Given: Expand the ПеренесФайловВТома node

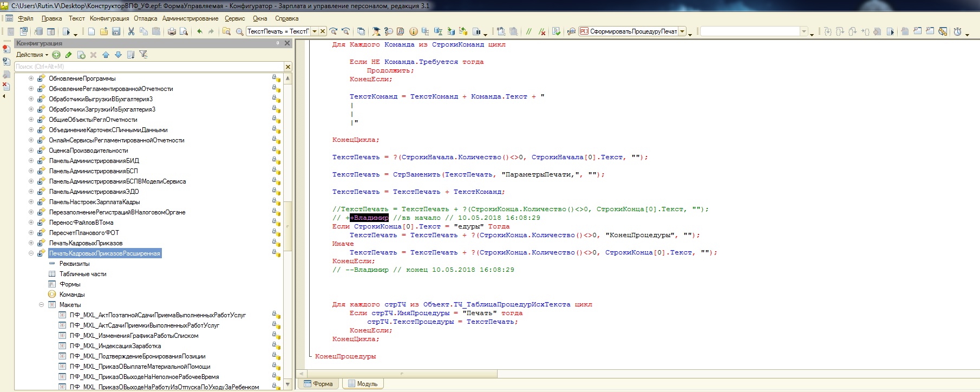Looking at the screenshot, I should click(31, 223).
